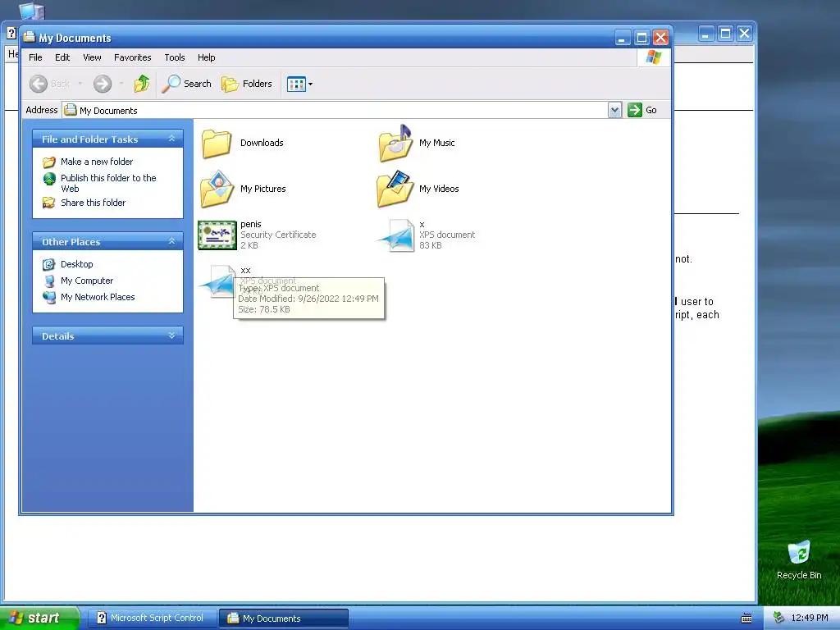Screen dimensions: 840x630
Task: Go to Desktop in Other Places
Action: [x=76, y=264]
